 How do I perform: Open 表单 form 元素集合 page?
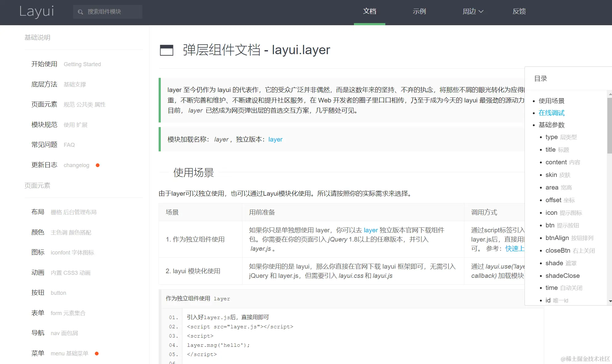click(x=58, y=313)
